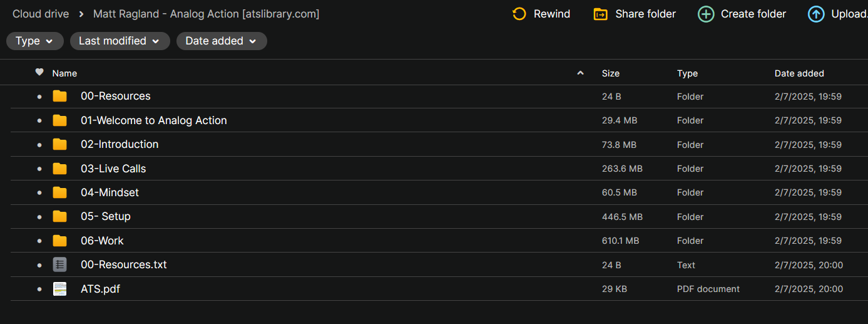Click the Upload arrow icon

(816, 14)
